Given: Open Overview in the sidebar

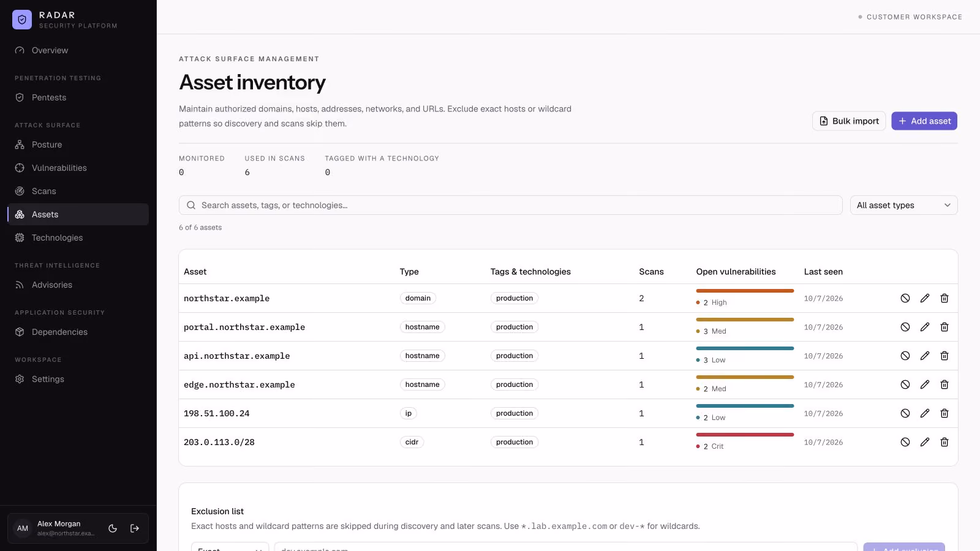Looking at the screenshot, I should (x=78, y=50).
